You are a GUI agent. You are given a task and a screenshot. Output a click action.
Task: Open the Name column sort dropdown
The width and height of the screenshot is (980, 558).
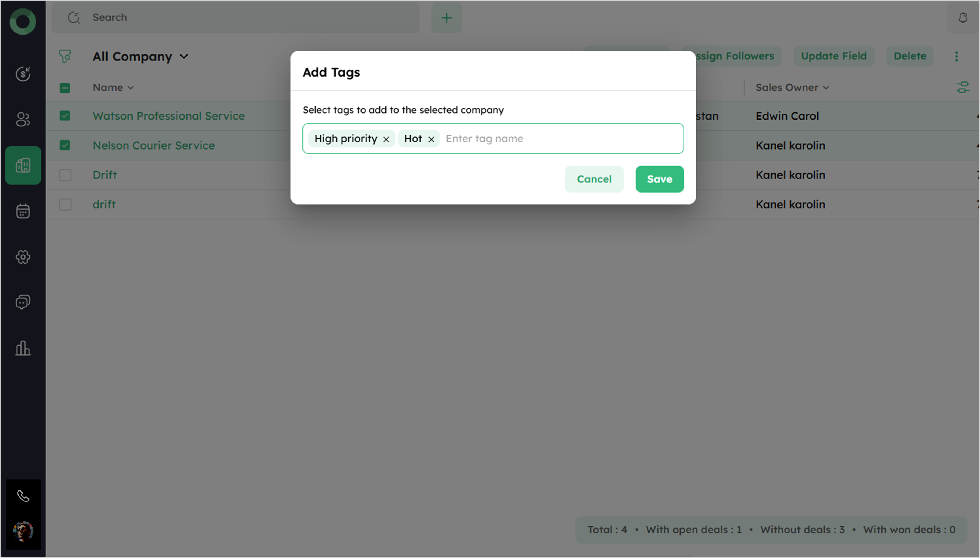tap(131, 88)
